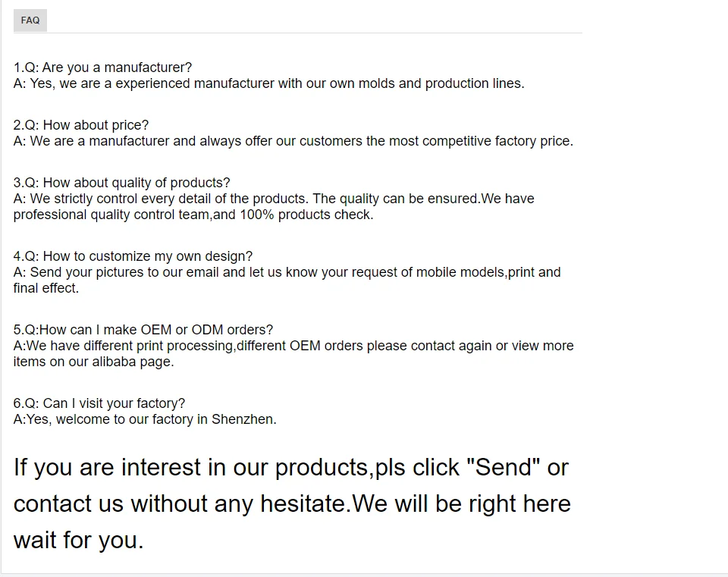The image size is (728, 577).
Task: Click the answer about different print processing
Action: 293,346
